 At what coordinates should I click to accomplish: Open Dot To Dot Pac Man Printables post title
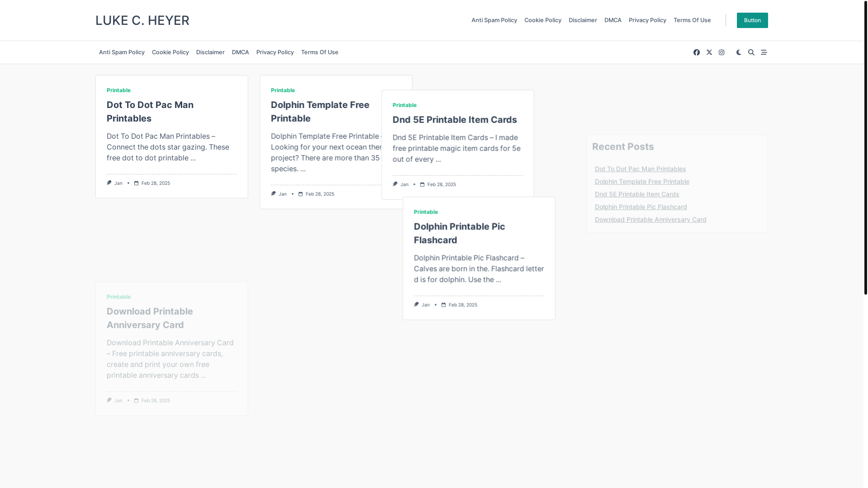click(150, 112)
